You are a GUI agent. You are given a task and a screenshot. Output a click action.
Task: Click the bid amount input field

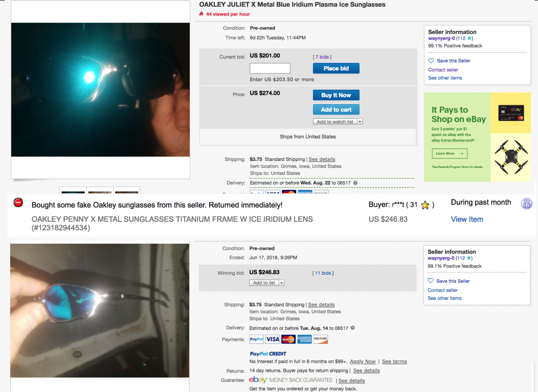270,68
